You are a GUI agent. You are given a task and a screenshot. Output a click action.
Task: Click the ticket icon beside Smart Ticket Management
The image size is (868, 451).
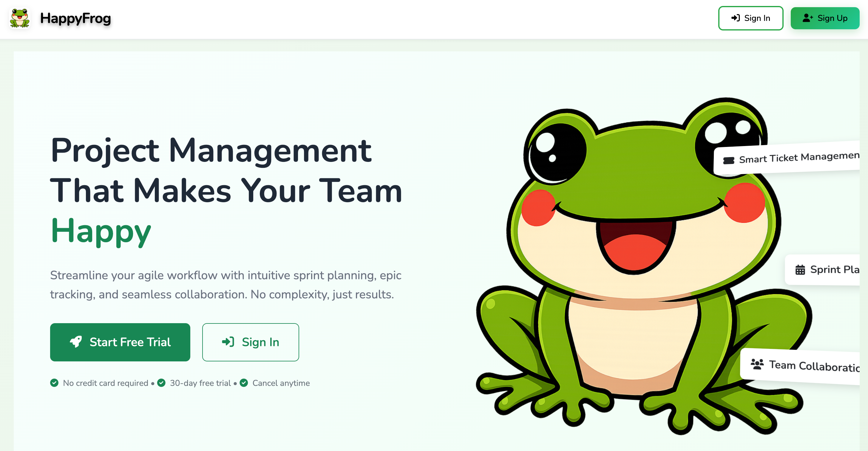729,161
